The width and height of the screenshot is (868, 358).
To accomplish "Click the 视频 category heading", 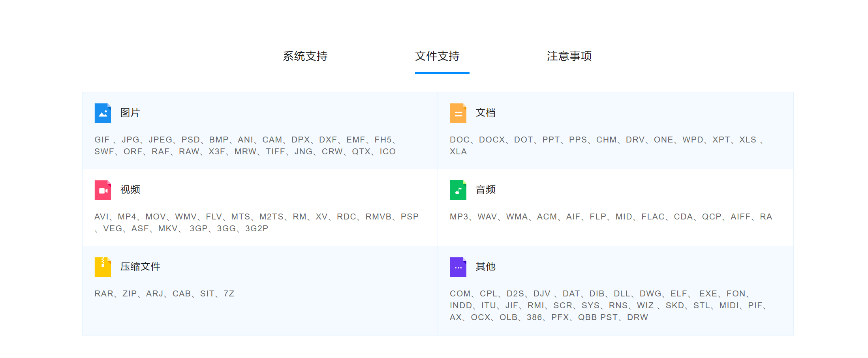I will pos(130,190).
